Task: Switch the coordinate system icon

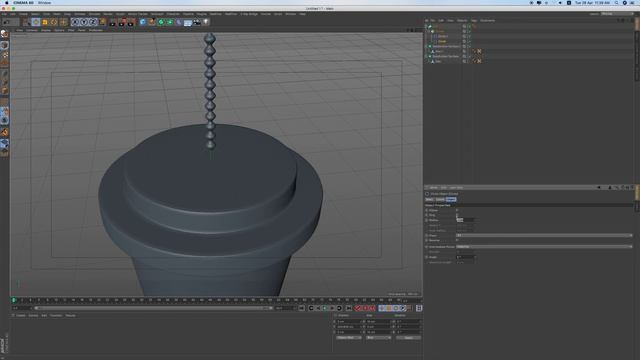Action: tap(102, 22)
